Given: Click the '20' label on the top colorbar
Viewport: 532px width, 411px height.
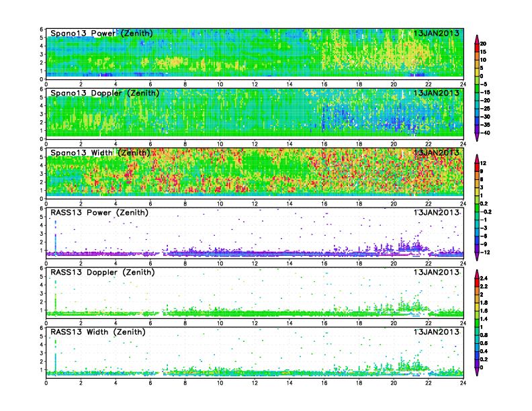Looking at the screenshot, I should (483, 44).
